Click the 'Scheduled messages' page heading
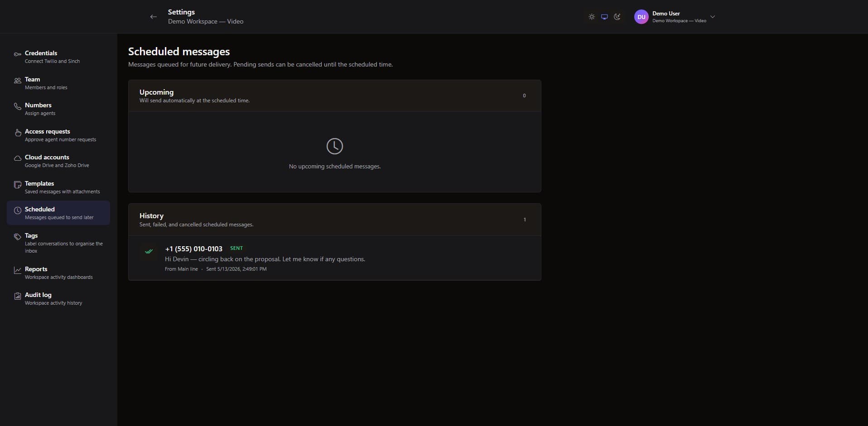Screen dimensions: 868x426 [x=179, y=52]
